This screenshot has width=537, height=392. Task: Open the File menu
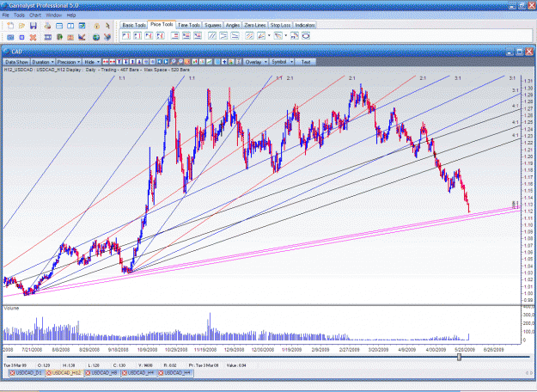tap(5, 15)
